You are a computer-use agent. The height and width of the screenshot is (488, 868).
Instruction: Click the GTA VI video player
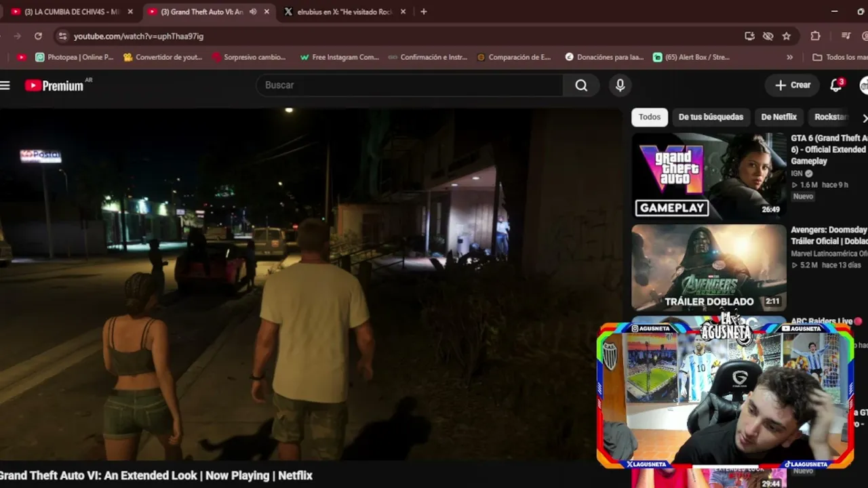(x=310, y=285)
